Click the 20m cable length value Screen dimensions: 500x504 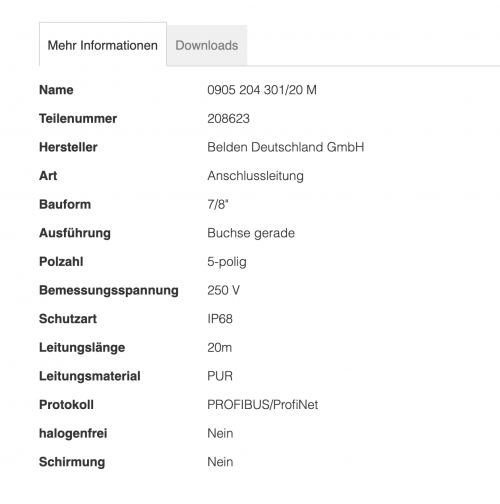coord(220,347)
